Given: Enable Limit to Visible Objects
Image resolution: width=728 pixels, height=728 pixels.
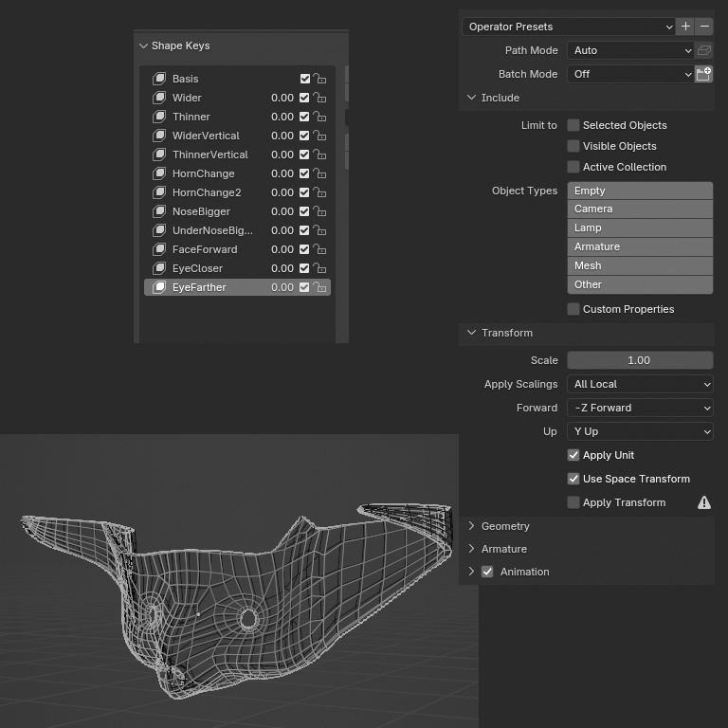Looking at the screenshot, I should click(x=573, y=146).
